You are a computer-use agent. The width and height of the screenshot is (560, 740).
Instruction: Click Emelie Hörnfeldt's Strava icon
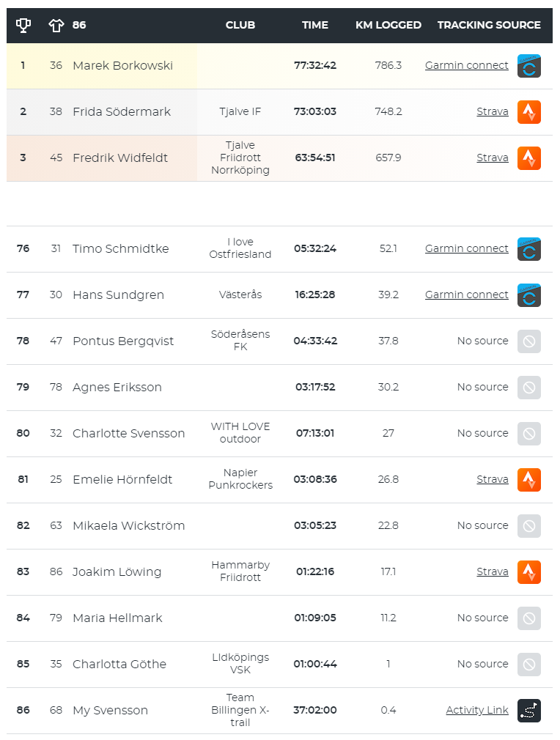[x=528, y=479]
